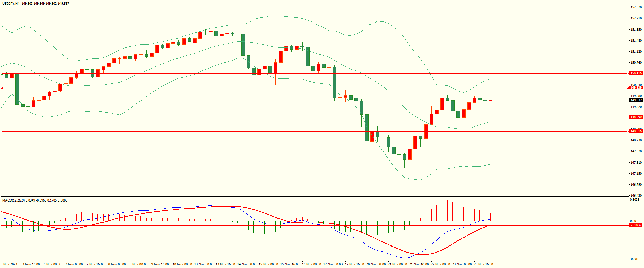644x268 pixels.
Task: Select the horizontal line at 149.939
Action: tap(315, 88)
